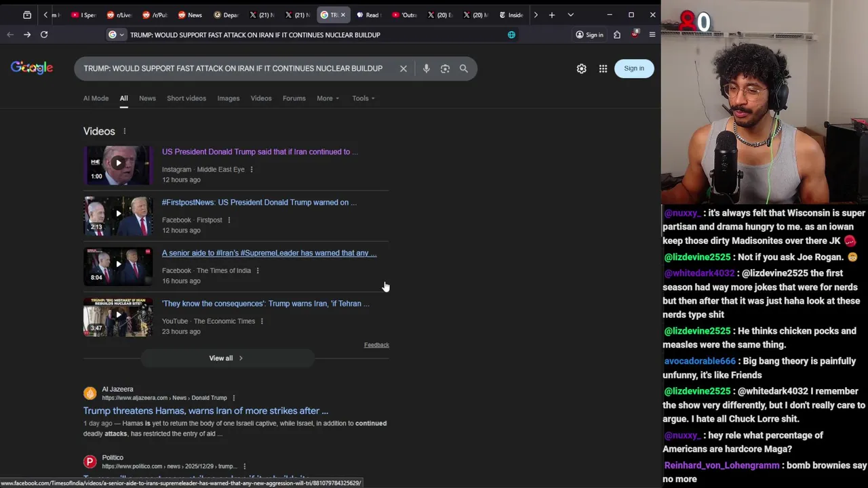Start voice search with microphone icon
The image size is (868, 488).
[426, 68]
